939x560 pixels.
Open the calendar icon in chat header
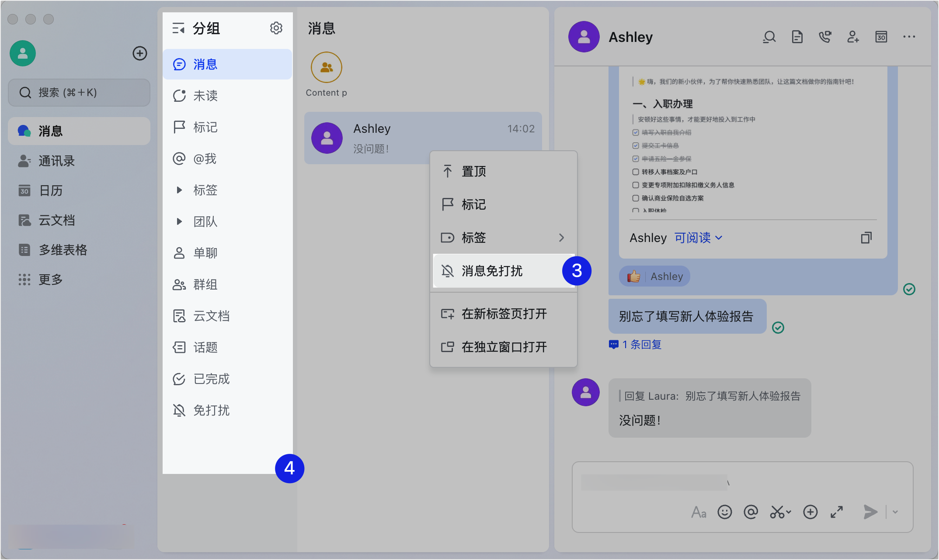point(881,37)
